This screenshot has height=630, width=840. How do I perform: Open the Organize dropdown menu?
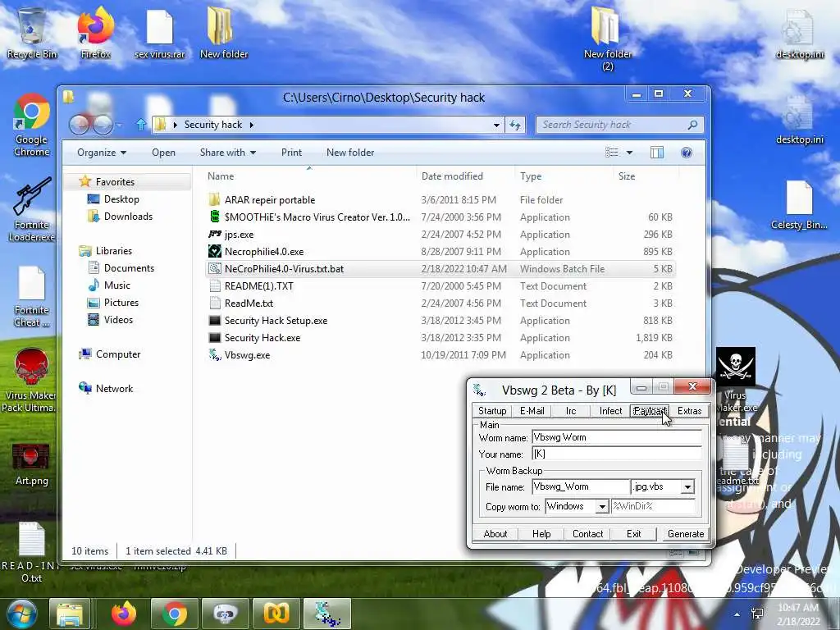pos(102,153)
